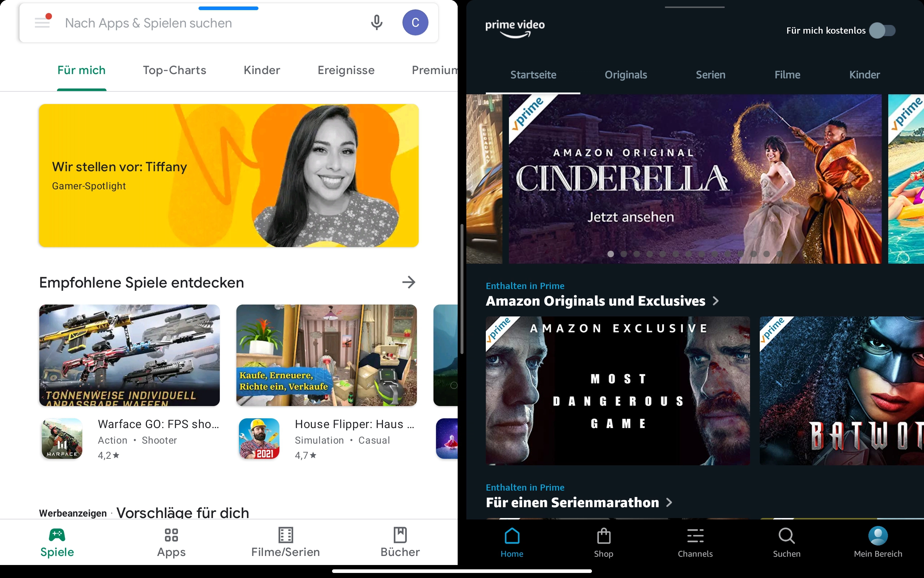924x578 pixels.
Task: Toggle the Für mich kostenlos switch
Action: tap(882, 31)
